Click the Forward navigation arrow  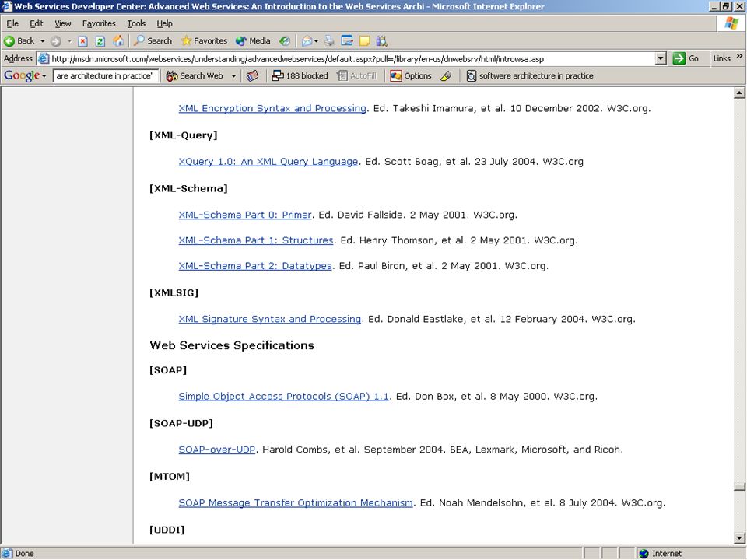pyautogui.click(x=56, y=41)
